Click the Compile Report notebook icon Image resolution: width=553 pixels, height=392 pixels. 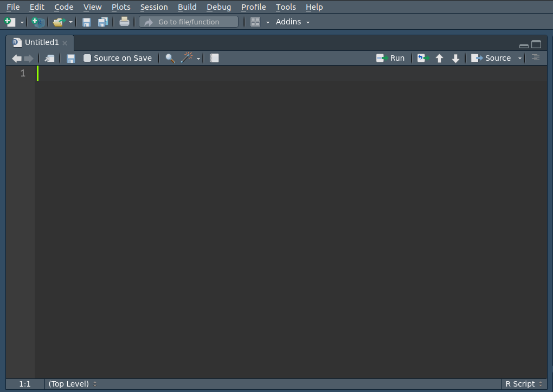pyautogui.click(x=214, y=58)
